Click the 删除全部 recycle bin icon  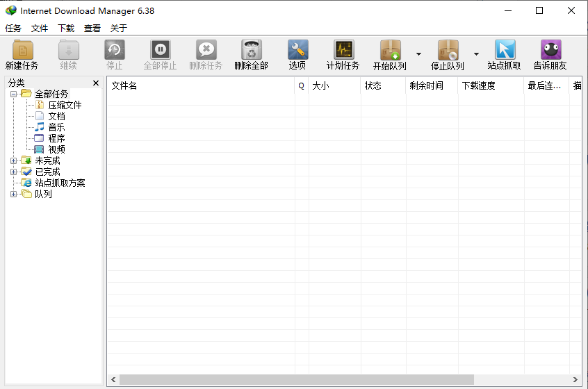click(251, 50)
